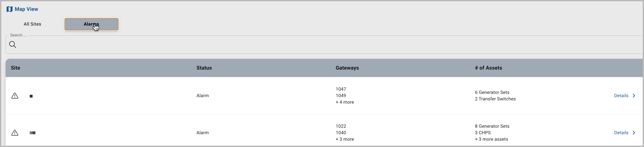The height and width of the screenshot is (147, 644).
Task: Click warning triangle icon for gateway 1047 site
Action: pyautogui.click(x=15, y=96)
